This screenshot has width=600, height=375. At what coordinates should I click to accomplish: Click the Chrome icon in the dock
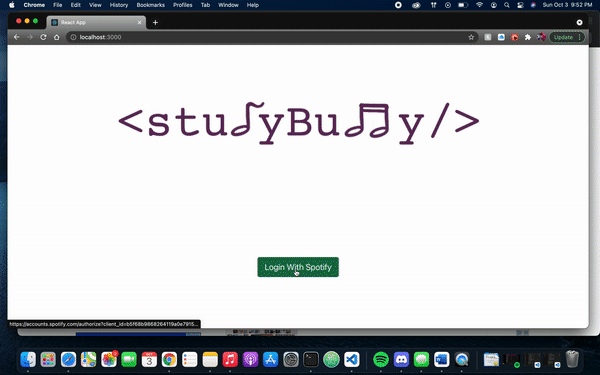click(169, 359)
